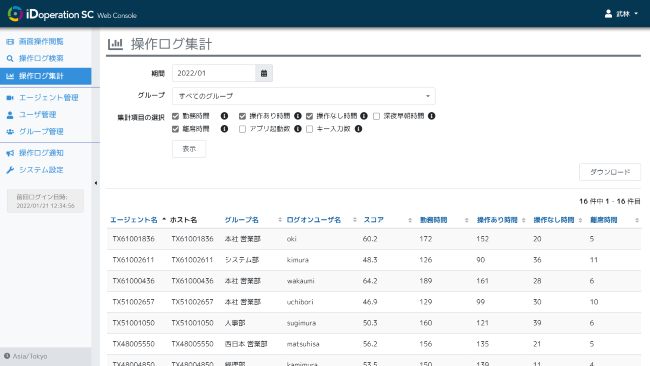650x366 pixels.
Task: Click agent TX61001836 in first row
Action: pyautogui.click(x=133, y=239)
